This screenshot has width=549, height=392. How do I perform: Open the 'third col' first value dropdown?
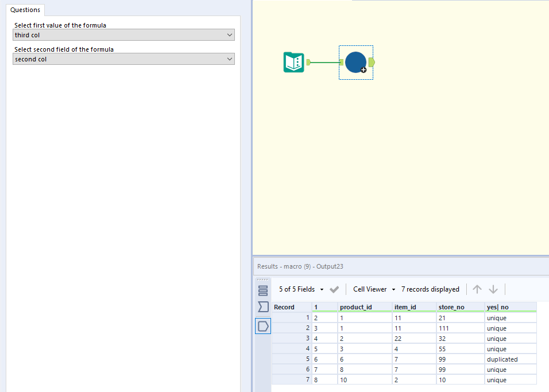click(x=123, y=34)
